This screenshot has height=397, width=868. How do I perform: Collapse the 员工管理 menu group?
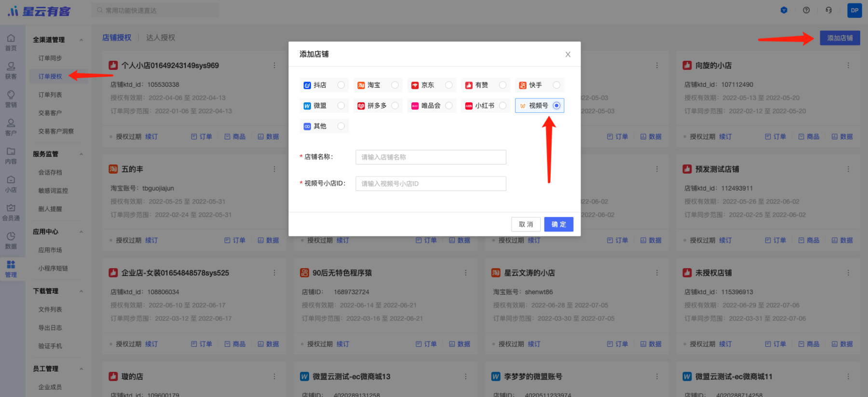click(x=81, y=369)
